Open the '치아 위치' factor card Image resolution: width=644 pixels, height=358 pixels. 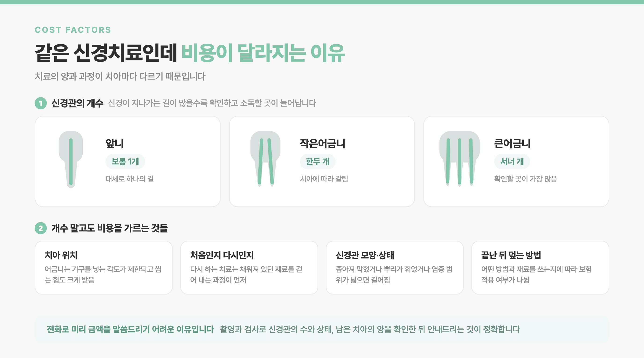pyautogui.click(x=103, y=267)
